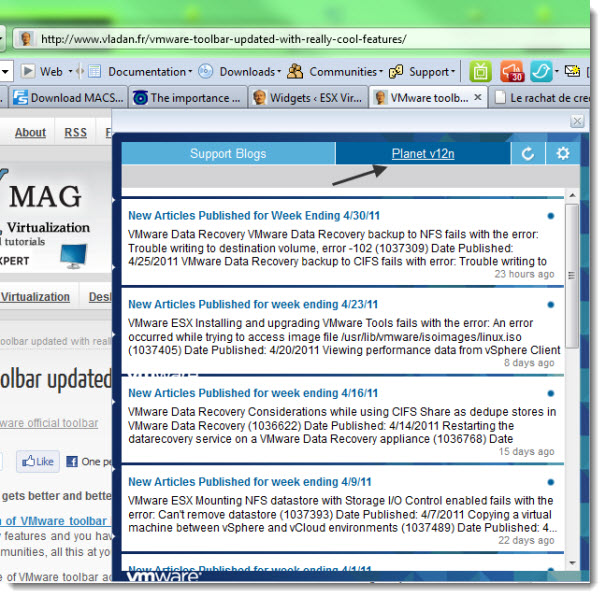The height and width of the screenshot is (598, 605).
Task: Click the Downloads disc icon
Action: [x=206, y=71]
